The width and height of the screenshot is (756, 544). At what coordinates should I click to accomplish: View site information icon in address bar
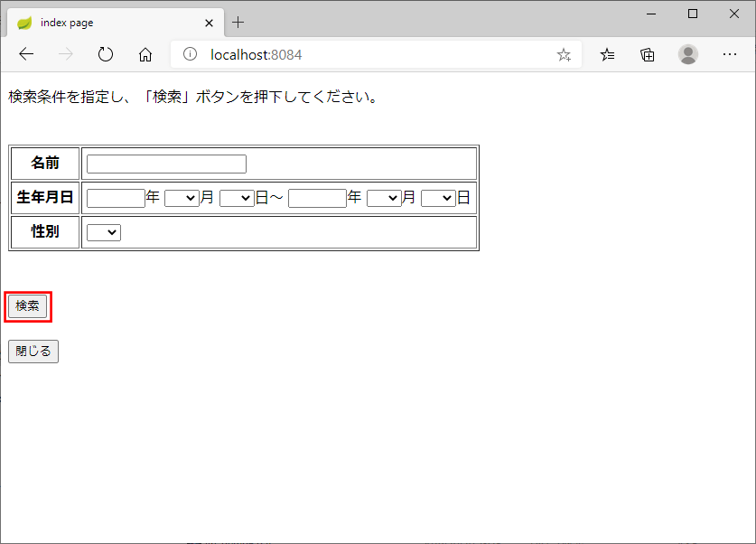coord(190,54)
